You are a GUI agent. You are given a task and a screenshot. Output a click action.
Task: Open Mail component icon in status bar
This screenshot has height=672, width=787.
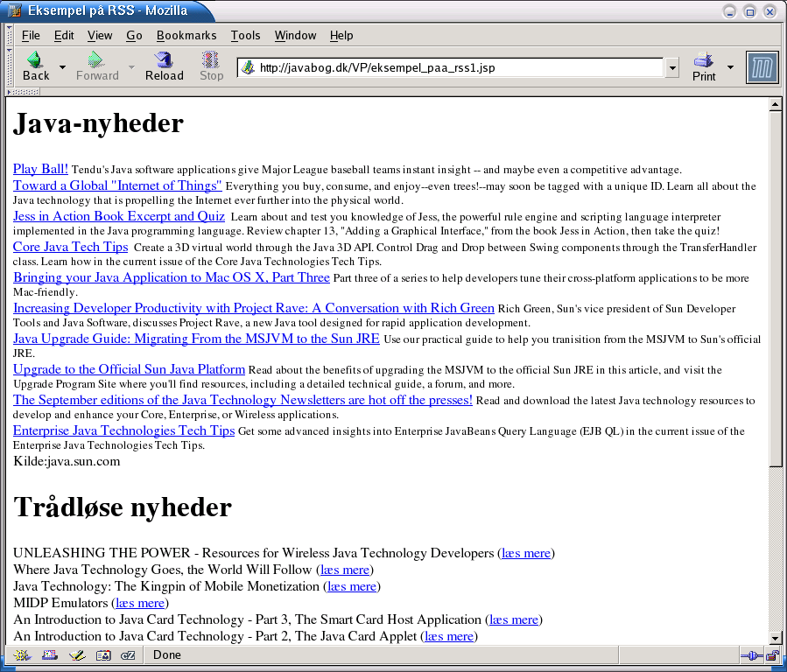[x=49, y=655]
